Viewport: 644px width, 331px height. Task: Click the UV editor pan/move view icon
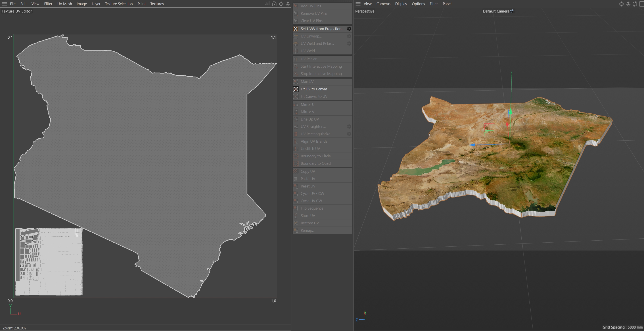(x=281, y=4)
